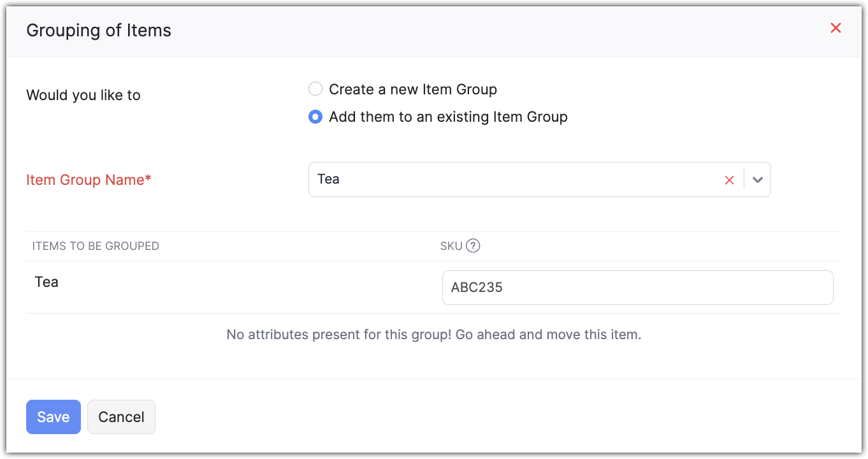Click the Grouping of Items dialog title
868x459 pixels.
tap(99, 31)
